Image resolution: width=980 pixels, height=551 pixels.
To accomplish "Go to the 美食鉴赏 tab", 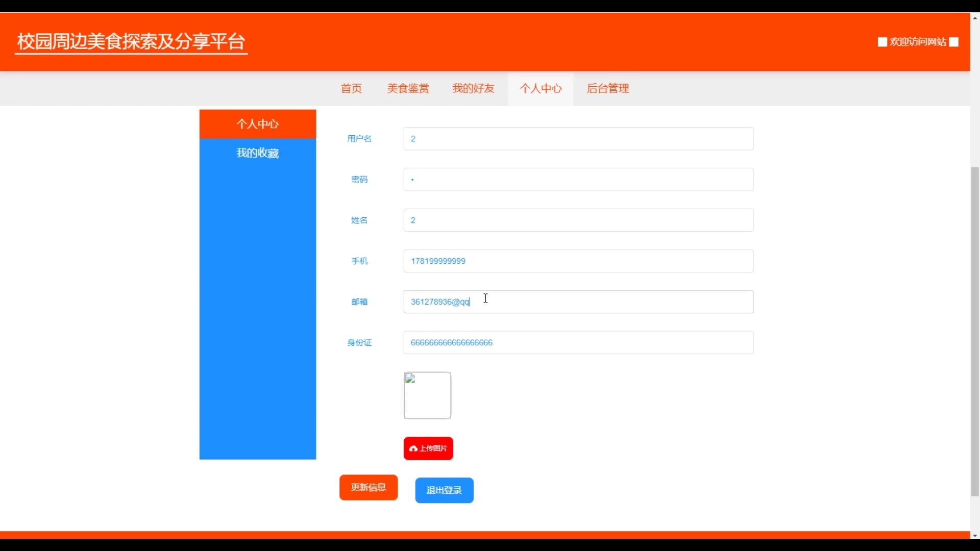I will (408, 89).
